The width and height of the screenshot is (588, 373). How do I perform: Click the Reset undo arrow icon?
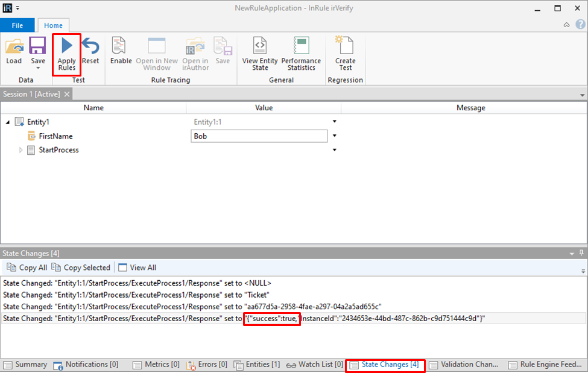(90, 47)
